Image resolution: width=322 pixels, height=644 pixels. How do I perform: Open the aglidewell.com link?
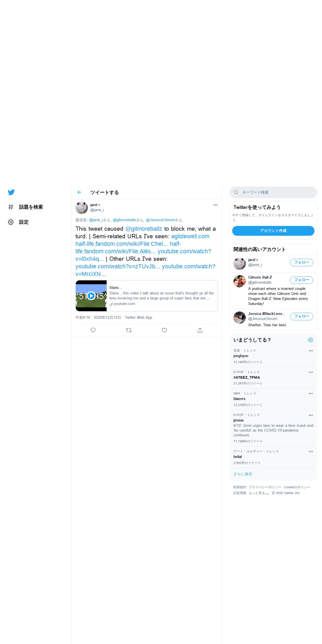(190, 236)
